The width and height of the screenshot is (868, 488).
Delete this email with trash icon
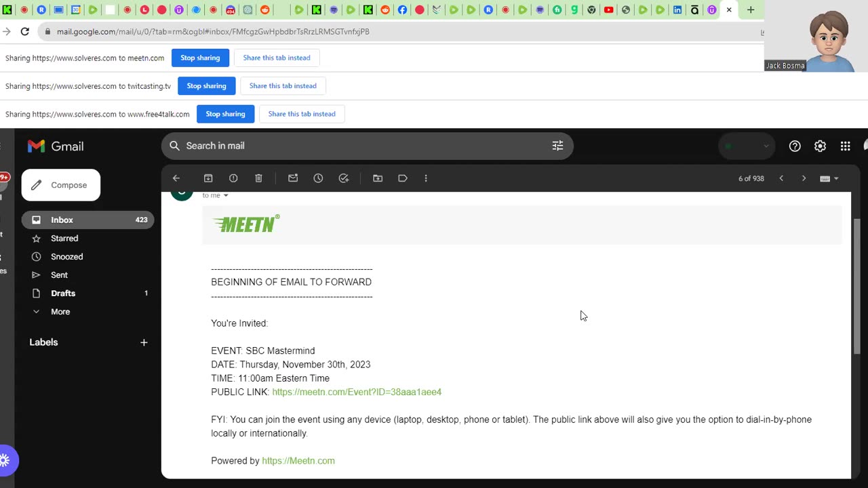(258, 178)
